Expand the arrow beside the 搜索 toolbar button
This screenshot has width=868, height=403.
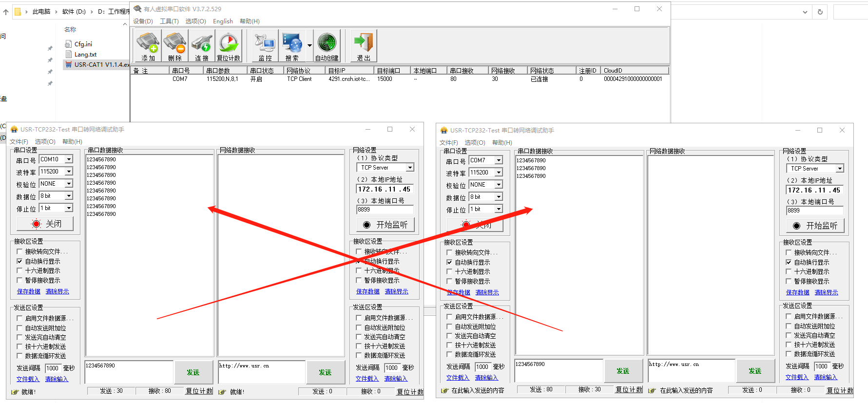pyautogui.click(x=309, y=46)
